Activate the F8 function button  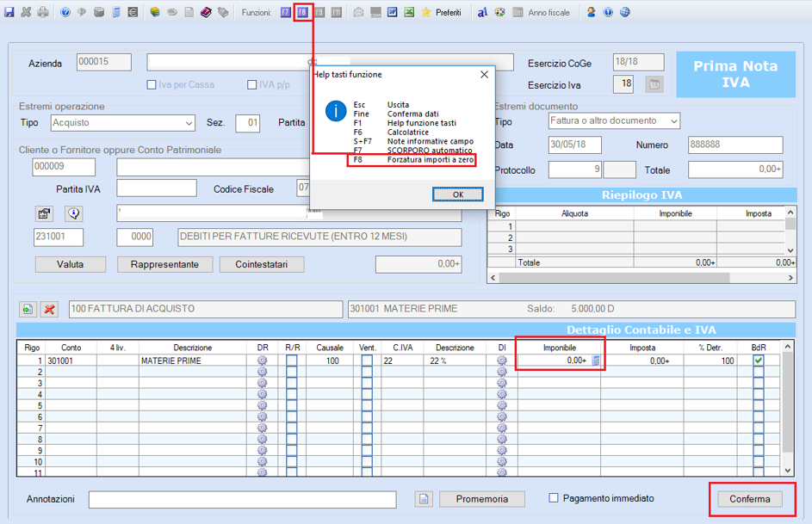click(302, 12)
